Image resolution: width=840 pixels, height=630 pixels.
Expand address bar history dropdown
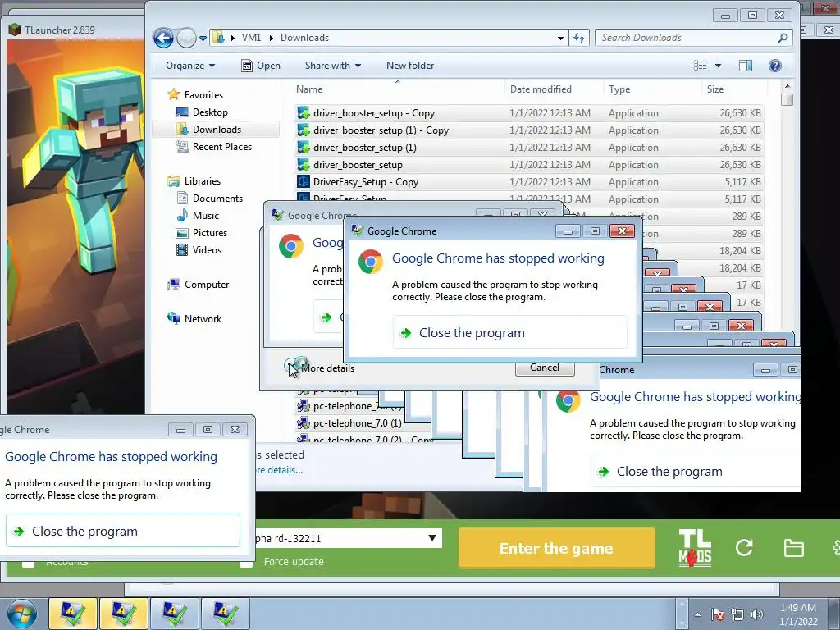(x=559, y=38)
